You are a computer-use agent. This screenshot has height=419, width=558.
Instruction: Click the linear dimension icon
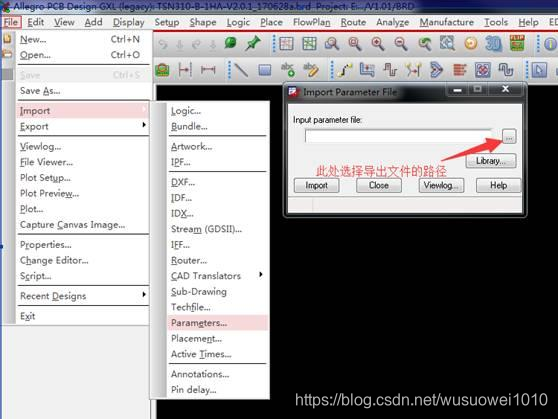[x=208, y=69]
